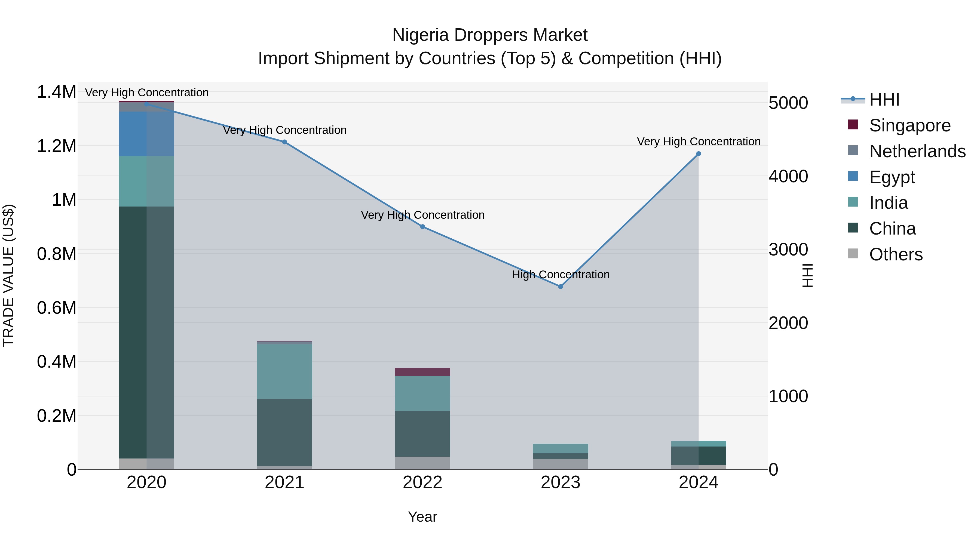980x551 pixels.
Task: Select the 2024 HHI data point
Action: click(x=699, y=154)
